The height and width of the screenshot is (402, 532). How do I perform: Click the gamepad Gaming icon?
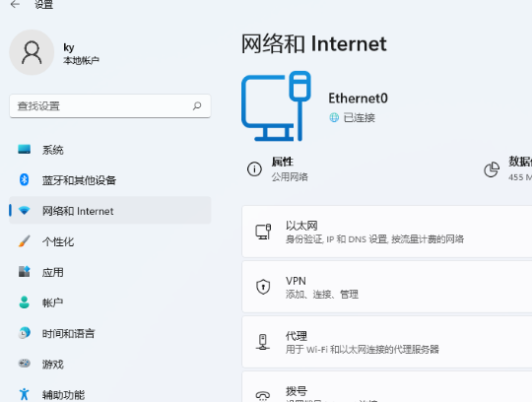24,364
